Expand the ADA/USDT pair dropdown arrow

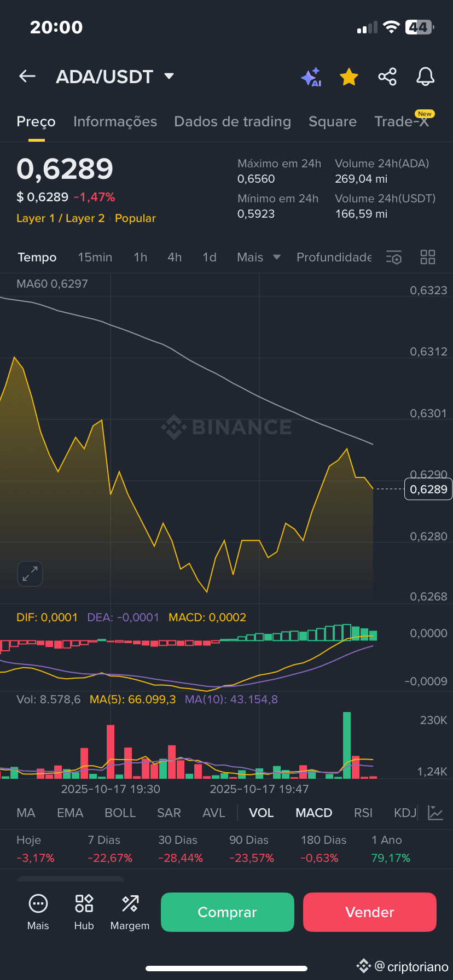pos(169,76)
